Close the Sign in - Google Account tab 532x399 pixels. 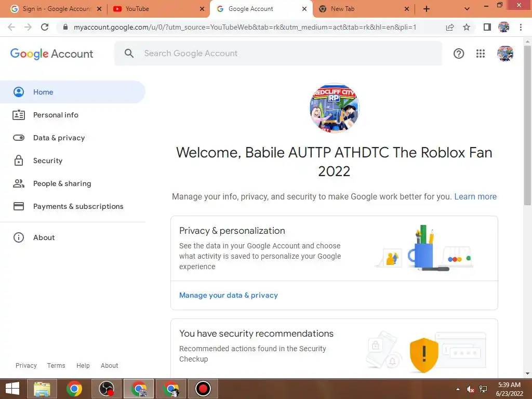(x=99, y=9)
